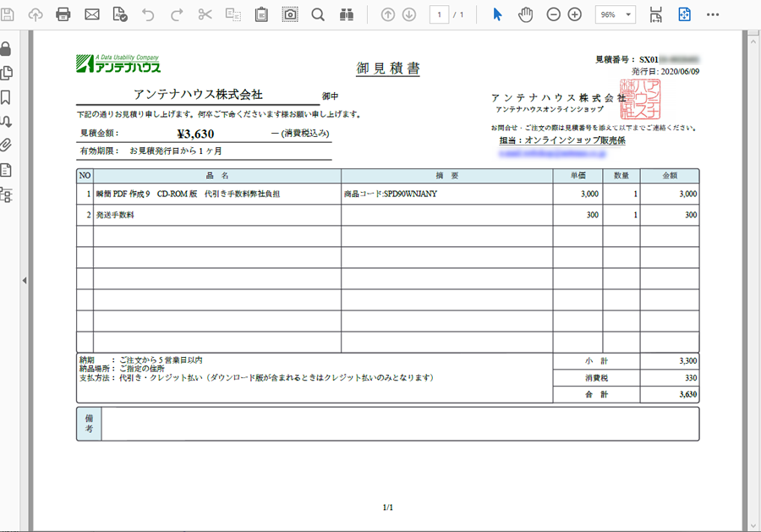Click the page number input field
Image resolution: width=761 pixels, height=532 pixels.
[440, 13]
